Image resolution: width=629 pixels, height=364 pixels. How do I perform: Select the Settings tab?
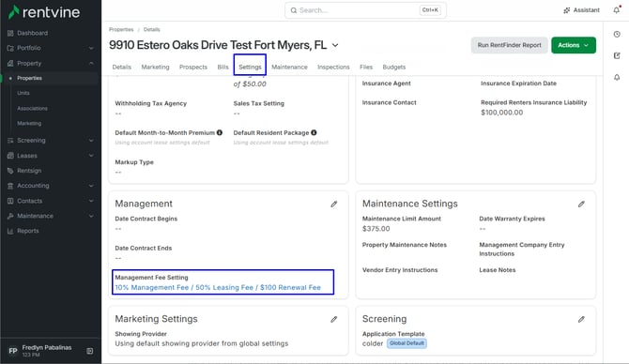point(250,67)
